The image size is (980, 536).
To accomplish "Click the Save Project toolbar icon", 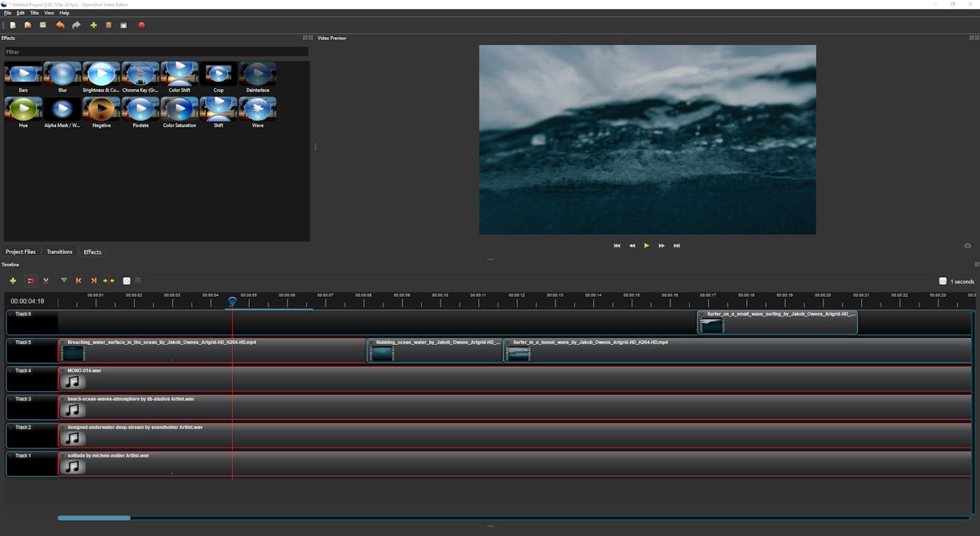I will click(x=43, y=25).
